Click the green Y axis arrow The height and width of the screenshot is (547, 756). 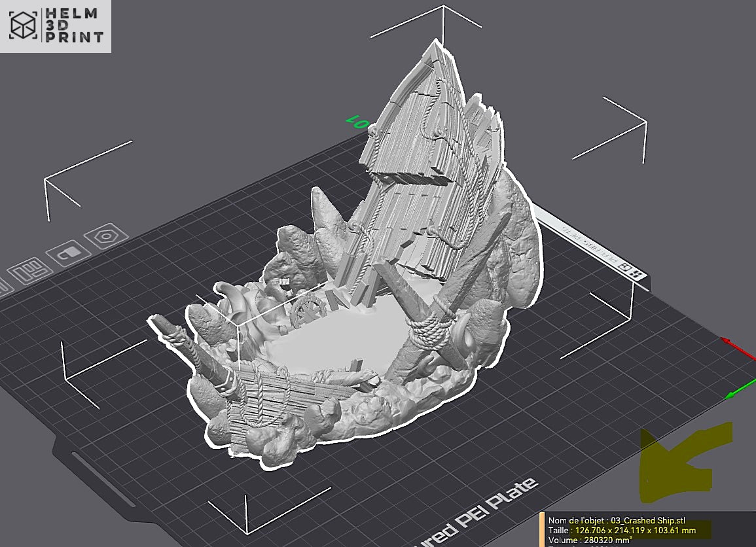740,389
